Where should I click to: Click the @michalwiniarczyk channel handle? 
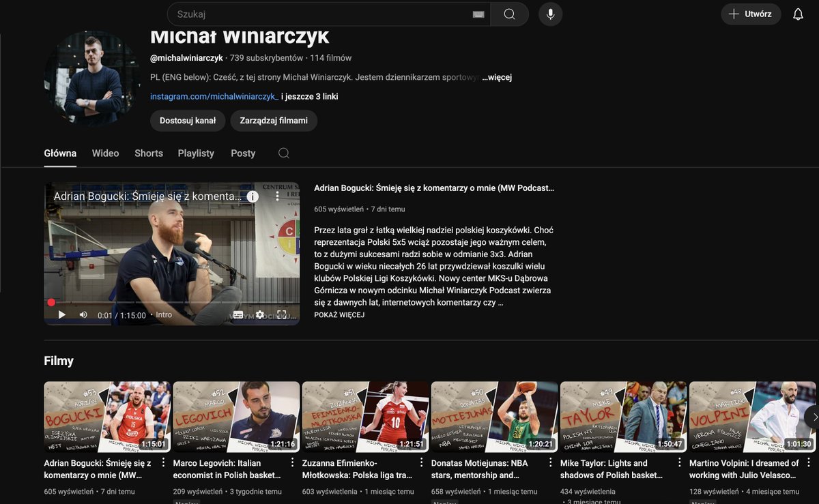186,58
